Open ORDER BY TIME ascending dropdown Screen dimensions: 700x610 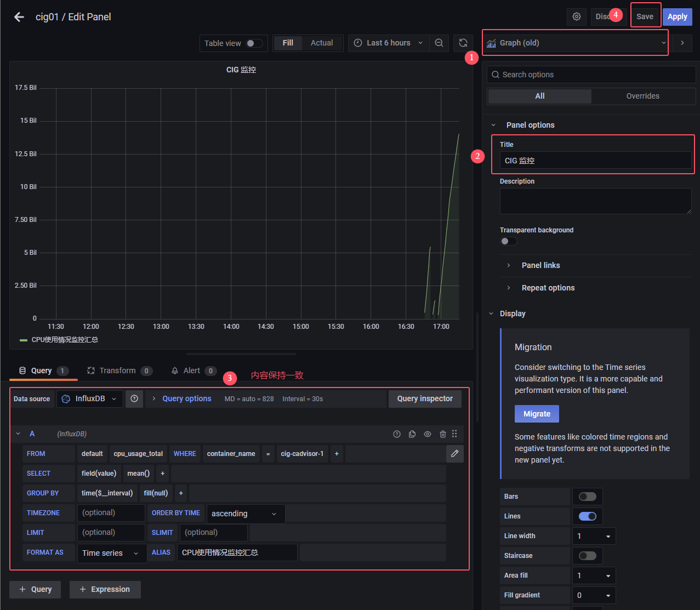tap(246, 514)
